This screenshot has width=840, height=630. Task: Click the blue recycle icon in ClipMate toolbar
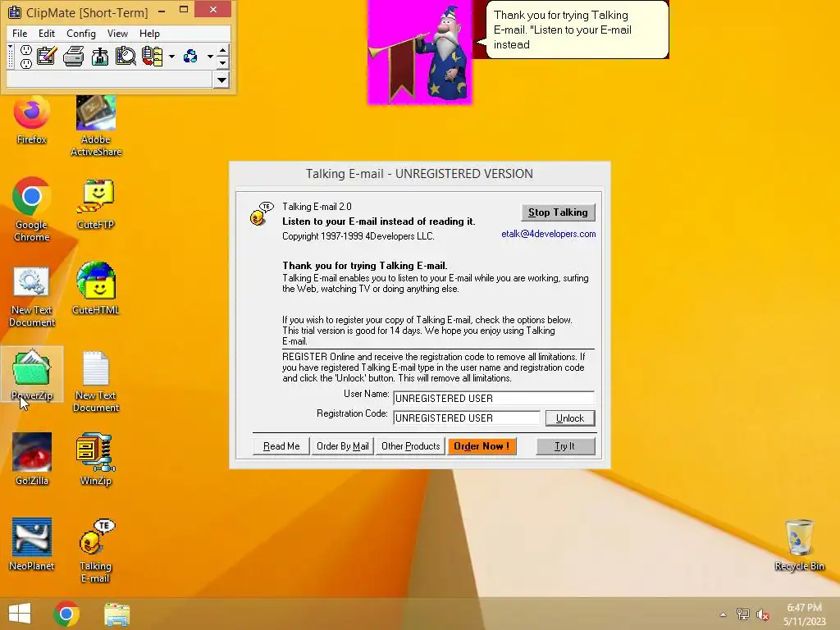190,57
